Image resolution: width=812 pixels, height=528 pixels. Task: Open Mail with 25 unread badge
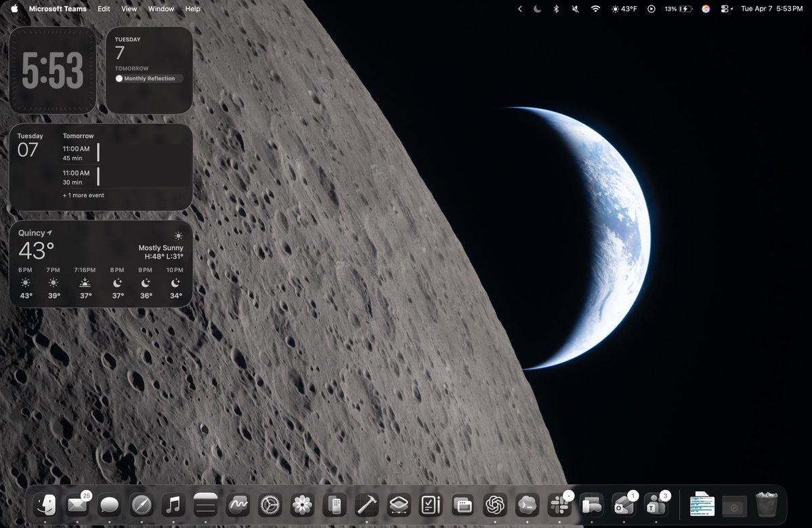[x=77, y=504]
